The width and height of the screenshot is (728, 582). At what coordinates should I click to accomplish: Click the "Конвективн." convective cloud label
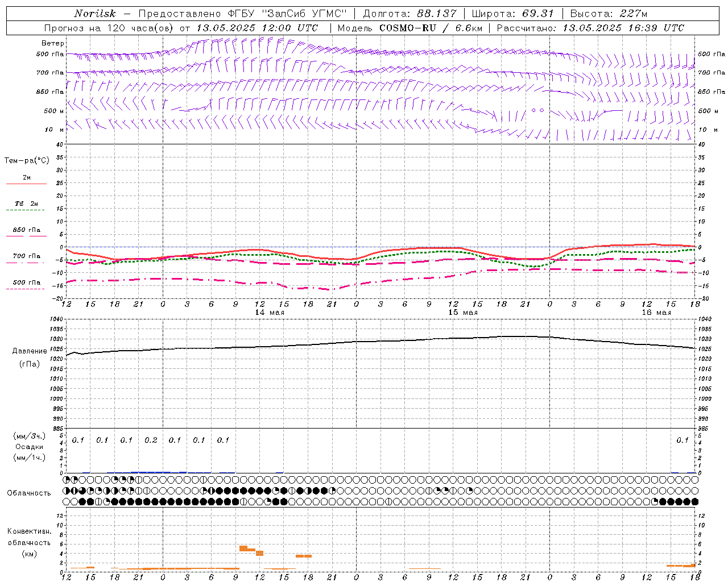tap(29, 531)
